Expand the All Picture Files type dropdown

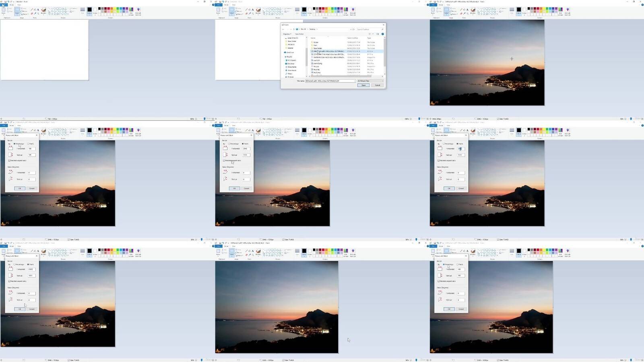[370, 81]
